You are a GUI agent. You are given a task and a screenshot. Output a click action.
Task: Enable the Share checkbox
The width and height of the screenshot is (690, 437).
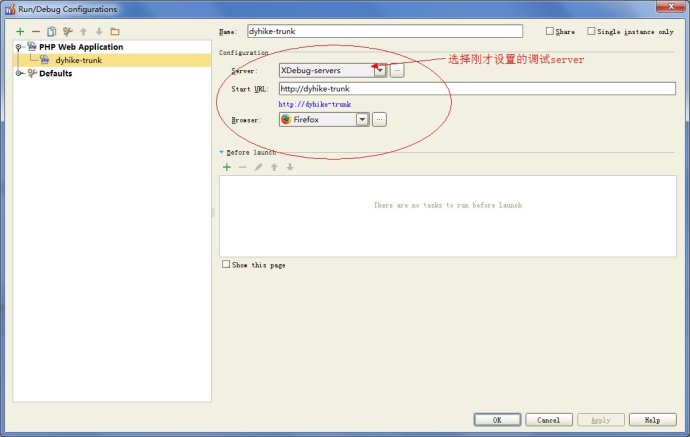550,31
